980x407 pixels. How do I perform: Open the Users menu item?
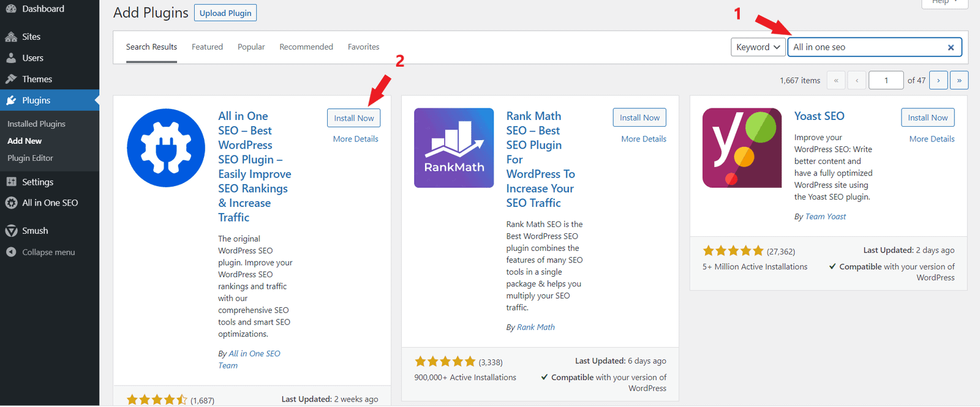click(x=50, y=58)
